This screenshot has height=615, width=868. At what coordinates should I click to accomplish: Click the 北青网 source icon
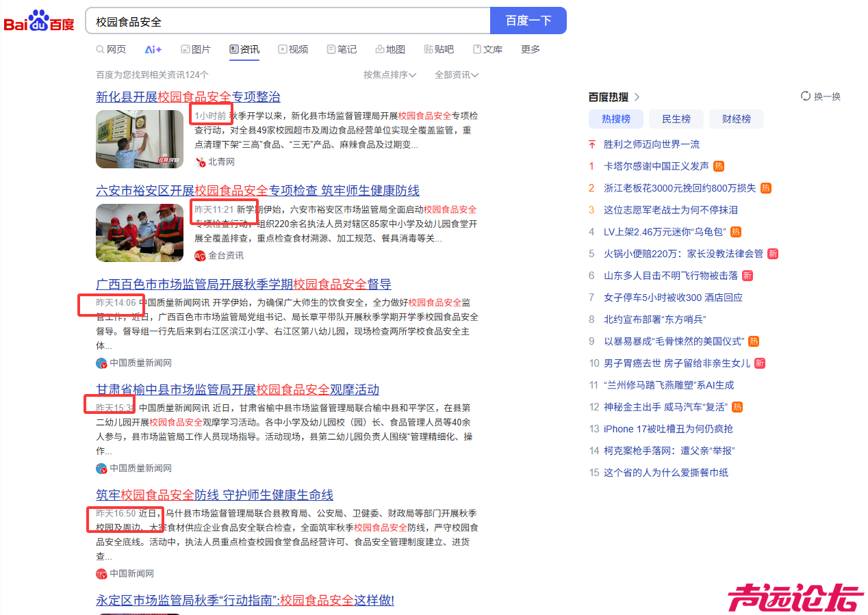[x=201, y=162]
